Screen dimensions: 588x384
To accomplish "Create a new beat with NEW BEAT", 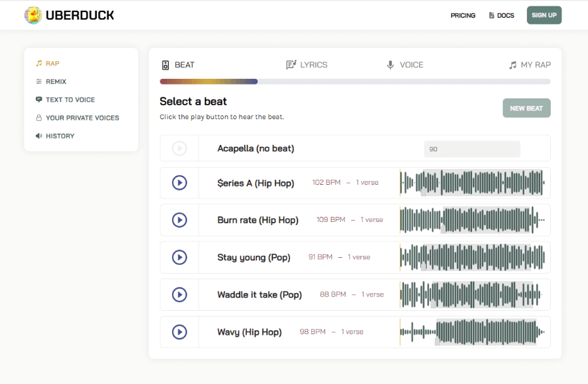I will point(526,108).
